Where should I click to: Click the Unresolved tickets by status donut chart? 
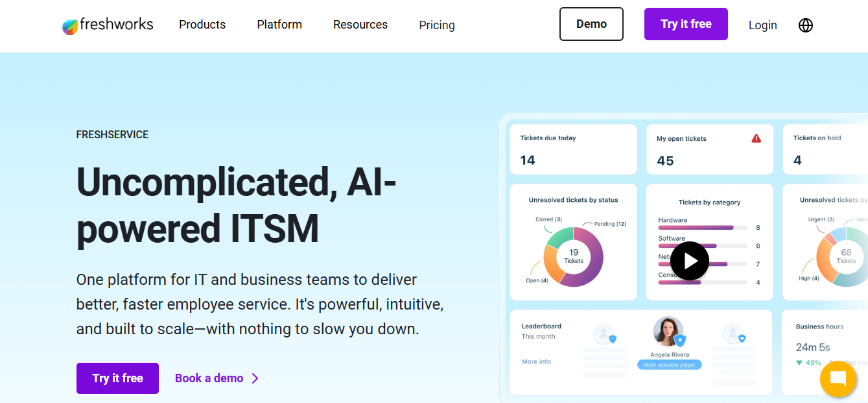(573, 257)
